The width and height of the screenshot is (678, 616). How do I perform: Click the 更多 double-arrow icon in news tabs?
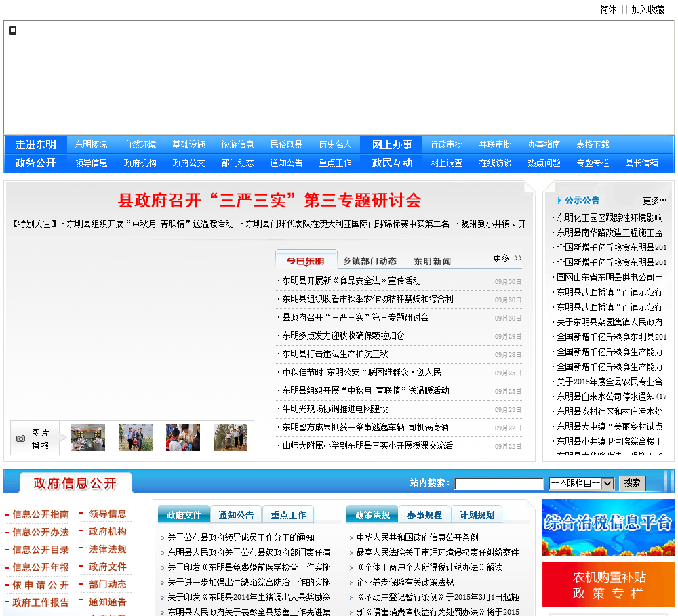tap(518, 258)
